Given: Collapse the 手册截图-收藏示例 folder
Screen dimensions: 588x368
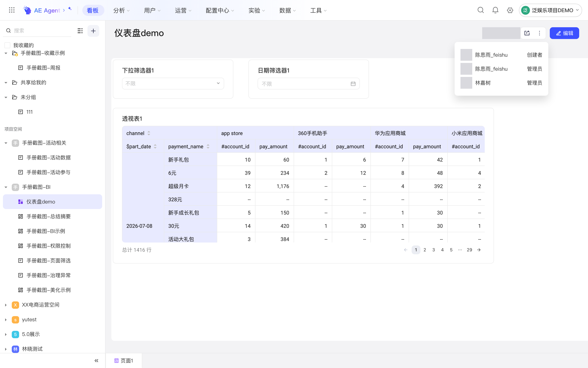Looking at the screenshot, I should pyautogui.click(x=6, y=53).
